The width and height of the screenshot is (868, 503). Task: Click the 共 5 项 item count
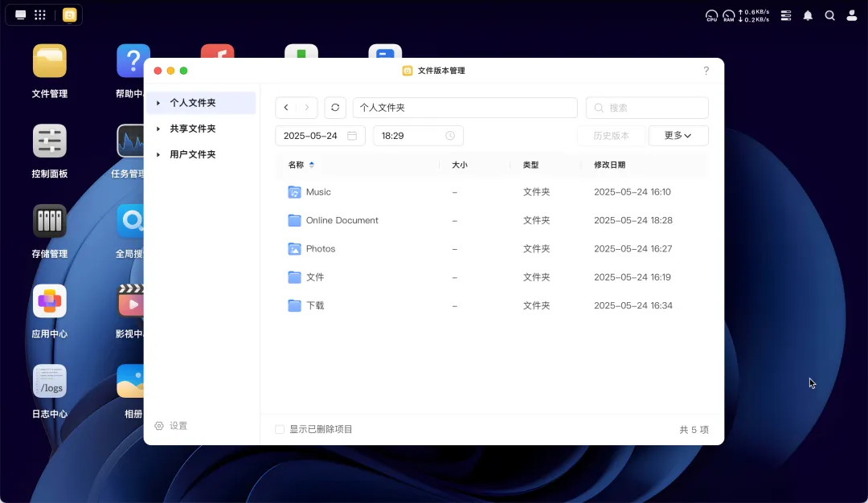pyautogui.click(x=694, y=430)
